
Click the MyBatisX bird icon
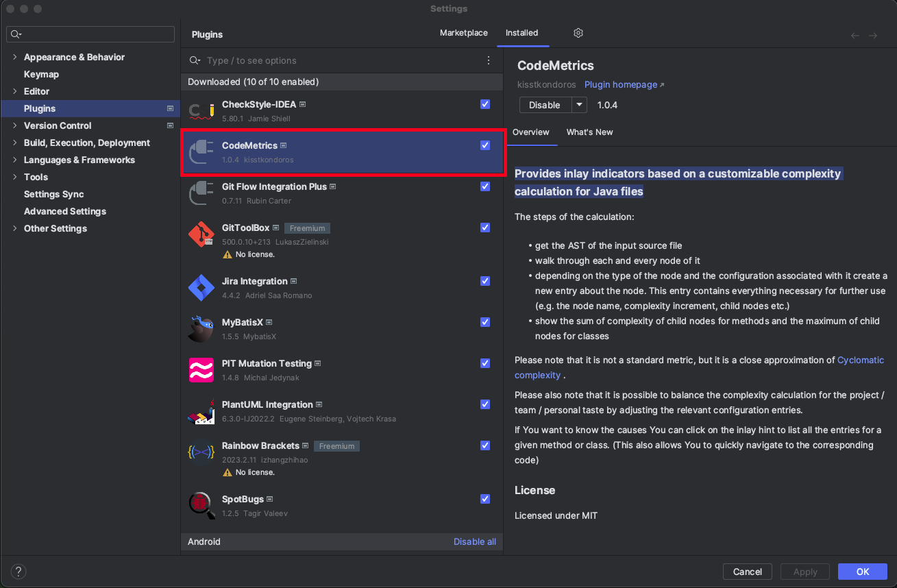(x=201, y=329)
